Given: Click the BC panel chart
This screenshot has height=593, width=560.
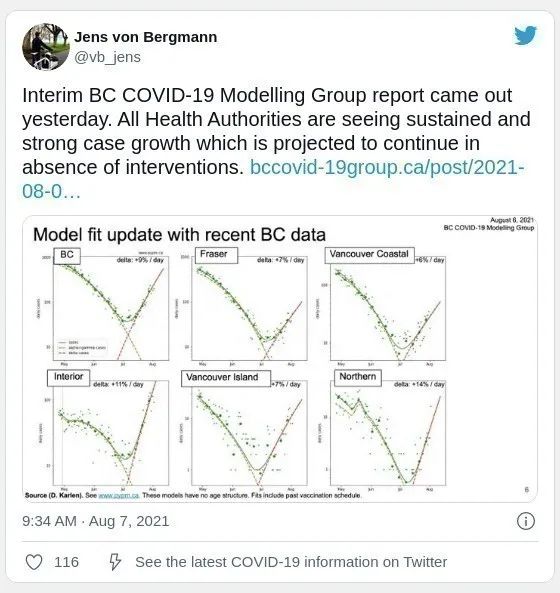Looking at the screenshot, I should coord(111,308).
